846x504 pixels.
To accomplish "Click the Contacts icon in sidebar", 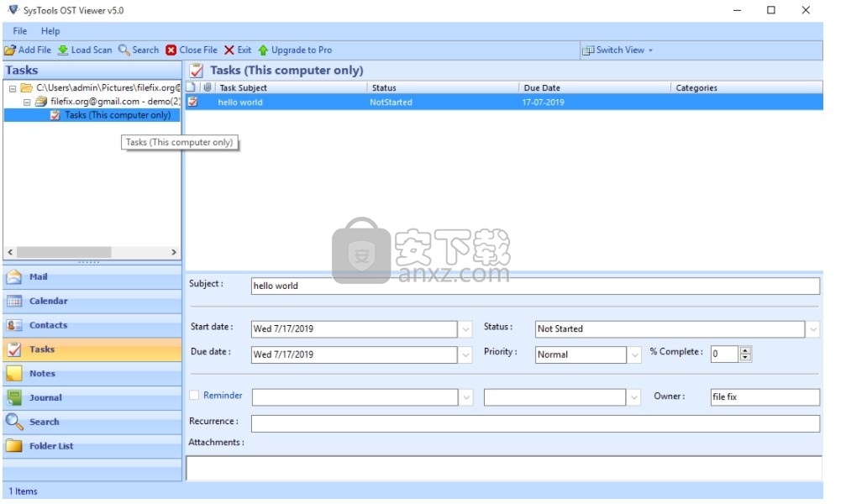I will point(14,325).
